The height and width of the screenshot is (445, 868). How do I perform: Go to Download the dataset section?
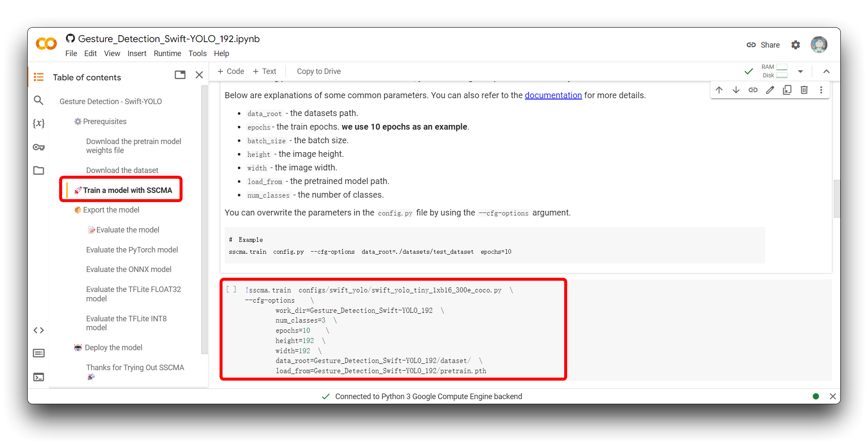(x=122, y=170)
